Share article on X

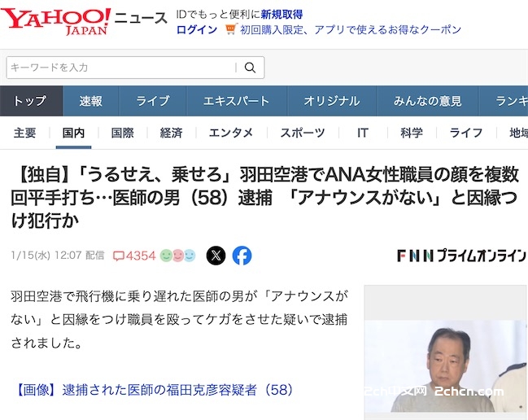point(216,256)
